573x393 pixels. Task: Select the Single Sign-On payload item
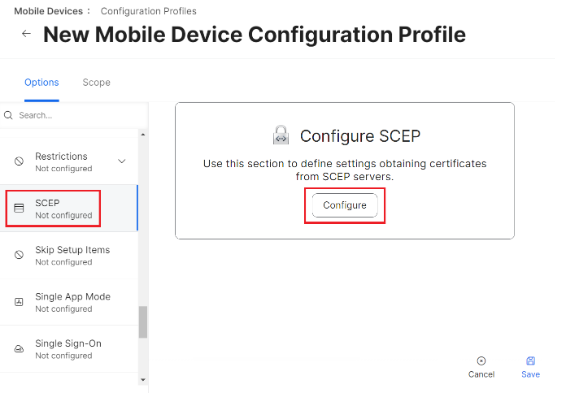click(69, 349)
